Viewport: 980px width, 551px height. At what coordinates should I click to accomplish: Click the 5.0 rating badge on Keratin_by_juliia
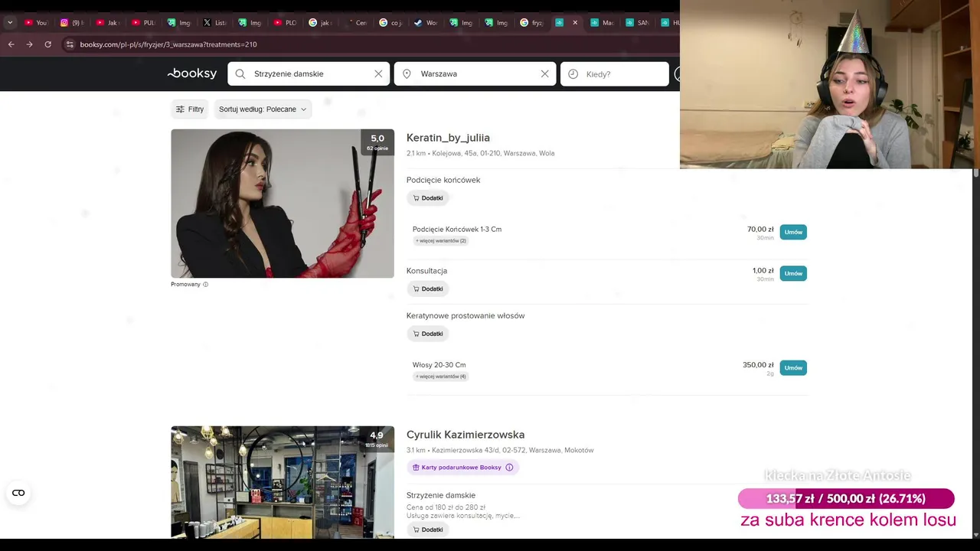pyautogui.click(x=377, y=142)
